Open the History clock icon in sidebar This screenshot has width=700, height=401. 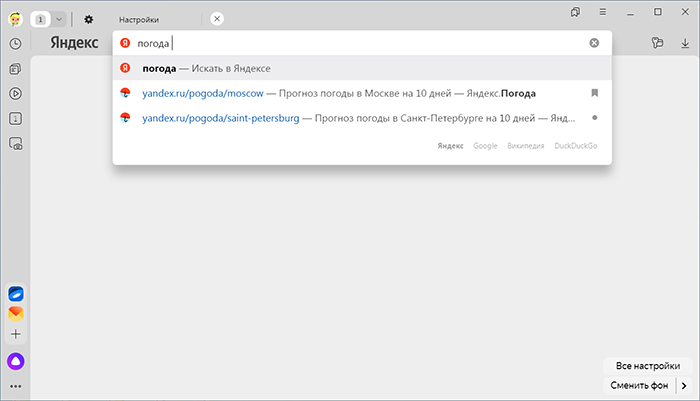(x=16, y=44)
